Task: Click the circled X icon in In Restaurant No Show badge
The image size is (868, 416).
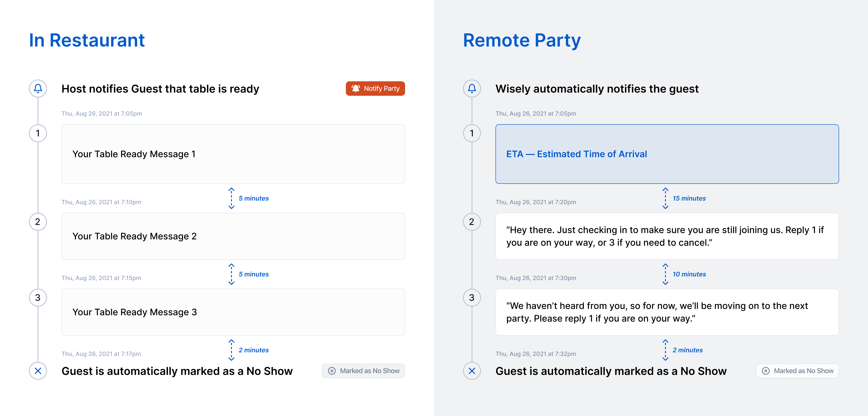Action: [x=332, y=371]
